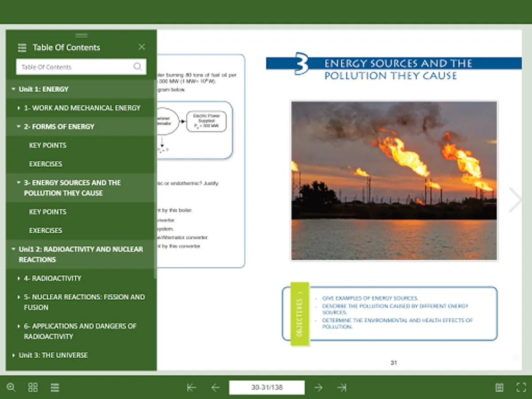Close the Table Of Contents panel
This screenshot has height=399, width=532.
pyautogui.click(x=141, y=47)
